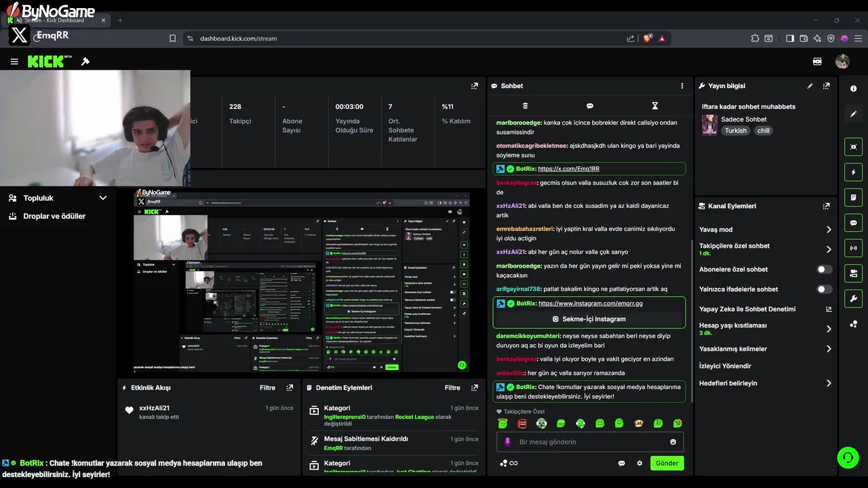The height and width of the screenshot is (488, 868).
Task: Open the instagram.com/emqrr.gg link in chat
Action: (x=590, y=303)
